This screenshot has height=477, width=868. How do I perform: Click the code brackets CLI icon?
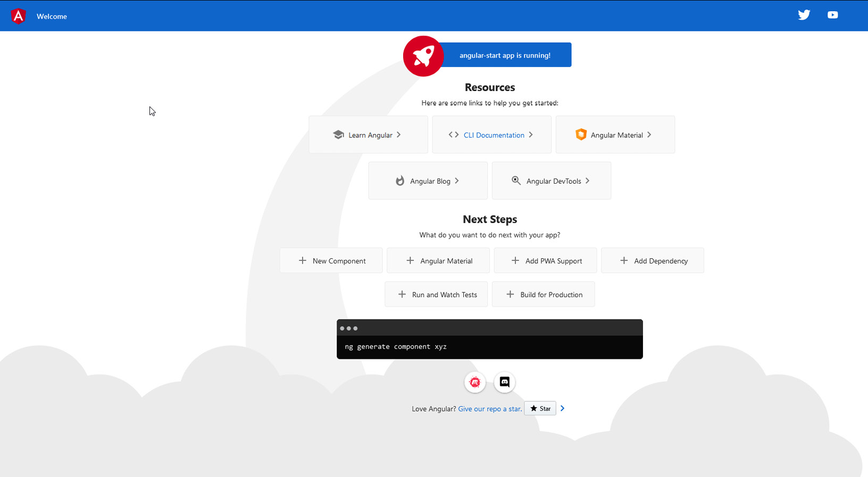tap(454, 135)
